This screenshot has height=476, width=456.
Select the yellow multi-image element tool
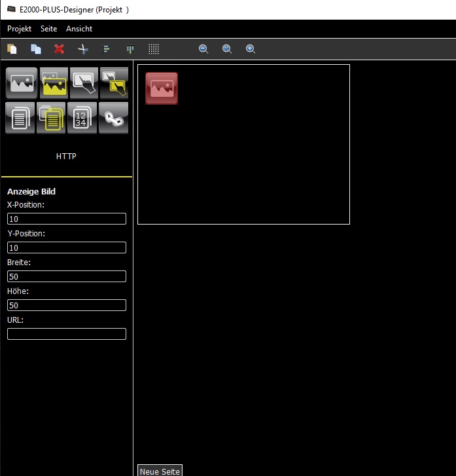tap(54, 83)
